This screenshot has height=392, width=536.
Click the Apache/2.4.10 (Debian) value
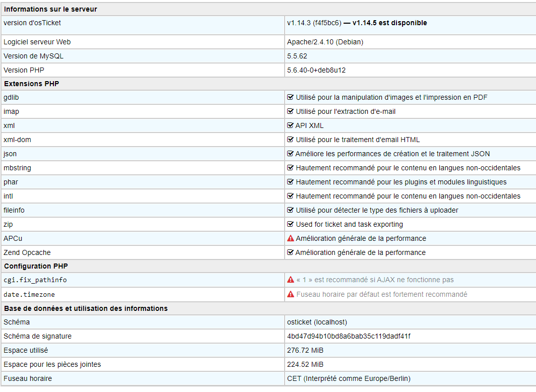coord(325,42)
